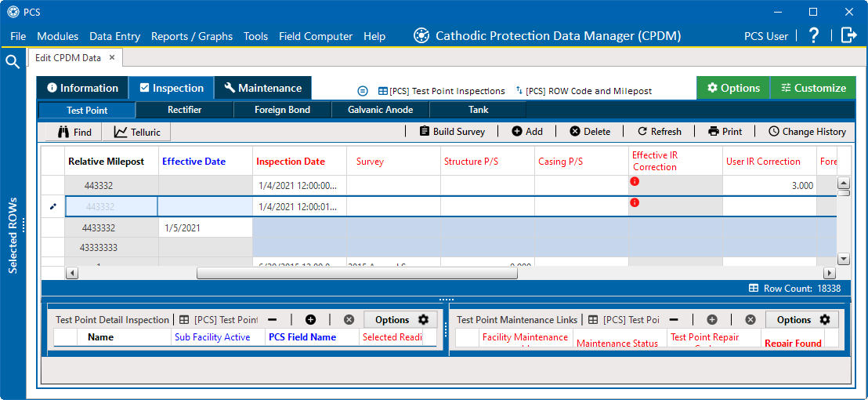Open the Telluric chart tool

(137, 132)
